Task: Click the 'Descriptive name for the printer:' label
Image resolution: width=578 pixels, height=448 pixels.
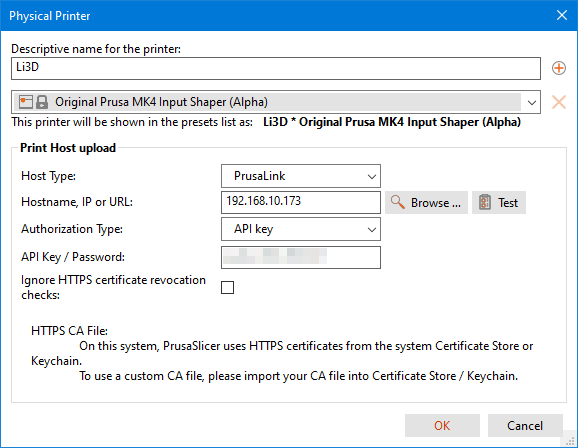Action: click(96, 49)
